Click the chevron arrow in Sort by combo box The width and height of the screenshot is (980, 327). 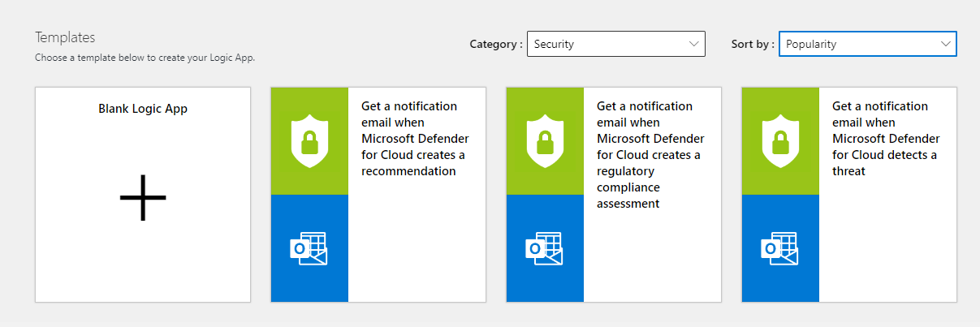945,44
